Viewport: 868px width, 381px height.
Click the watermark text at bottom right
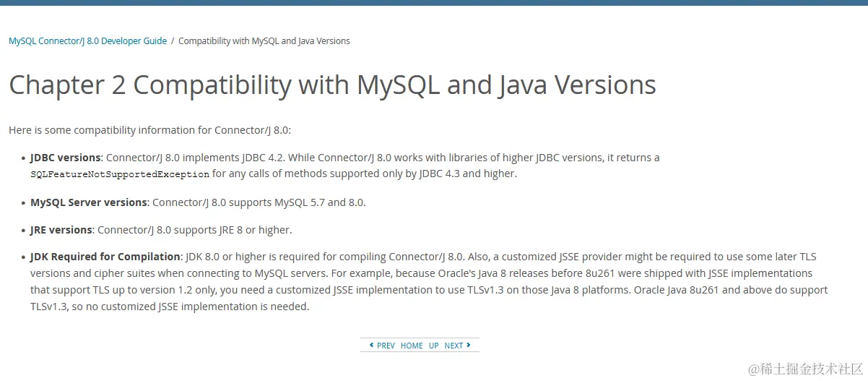[805, 369]
